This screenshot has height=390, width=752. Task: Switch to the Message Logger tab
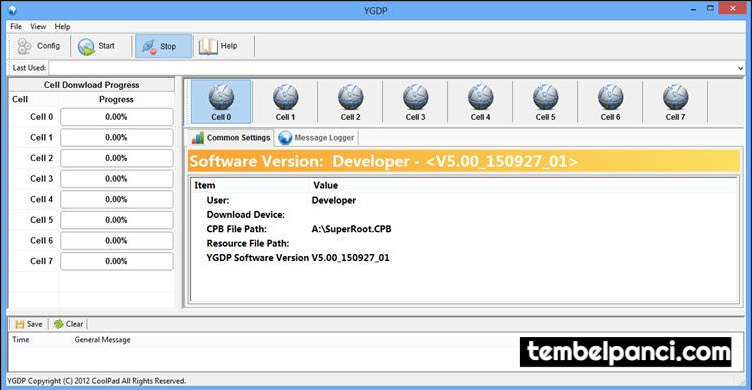coord(317,138)
